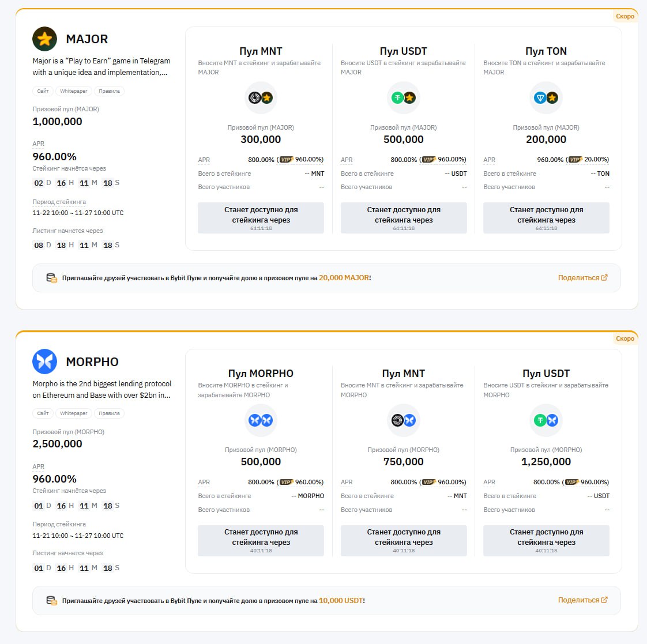Viewport: 647px width, 644px height.
Task: Click the VIP badge in MORPHO's Пул MNT
Action: coord(429,482)
